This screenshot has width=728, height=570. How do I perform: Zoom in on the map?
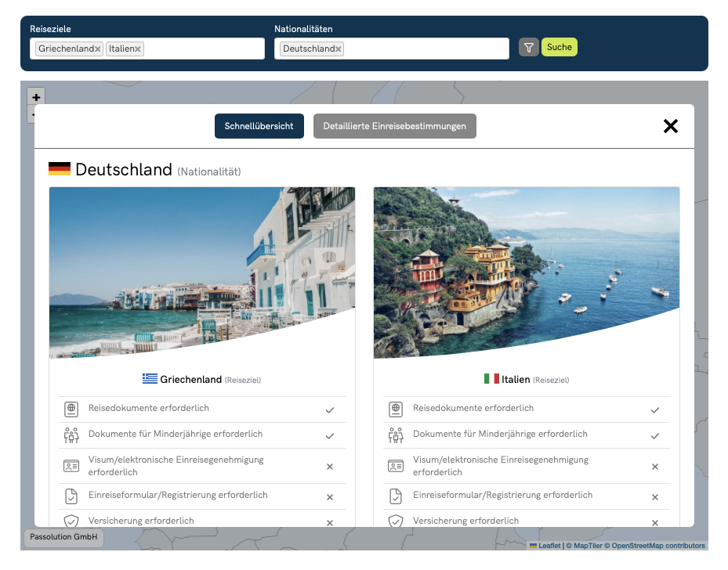pyautogui.click(x=36, y=97)
